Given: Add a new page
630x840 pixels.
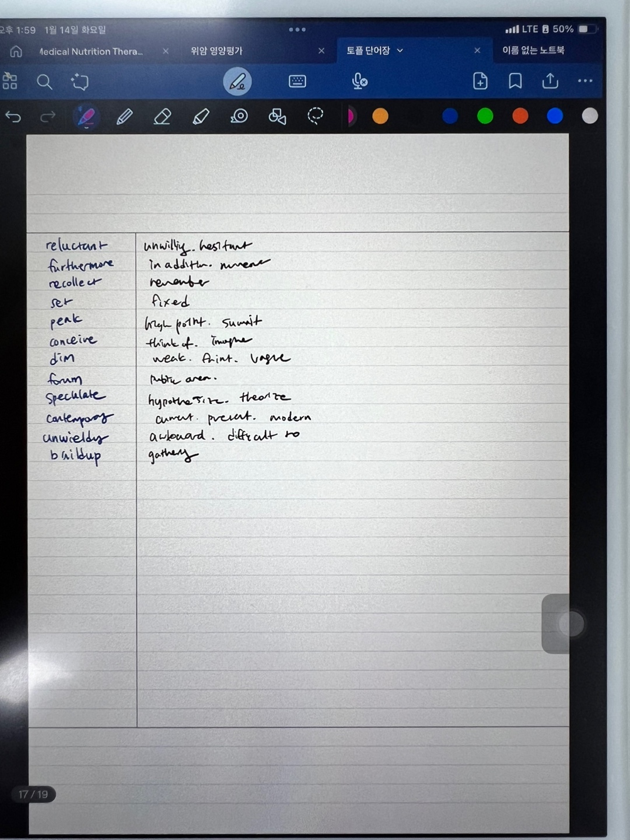Looking at the screenshot, I should pos(480,81).
